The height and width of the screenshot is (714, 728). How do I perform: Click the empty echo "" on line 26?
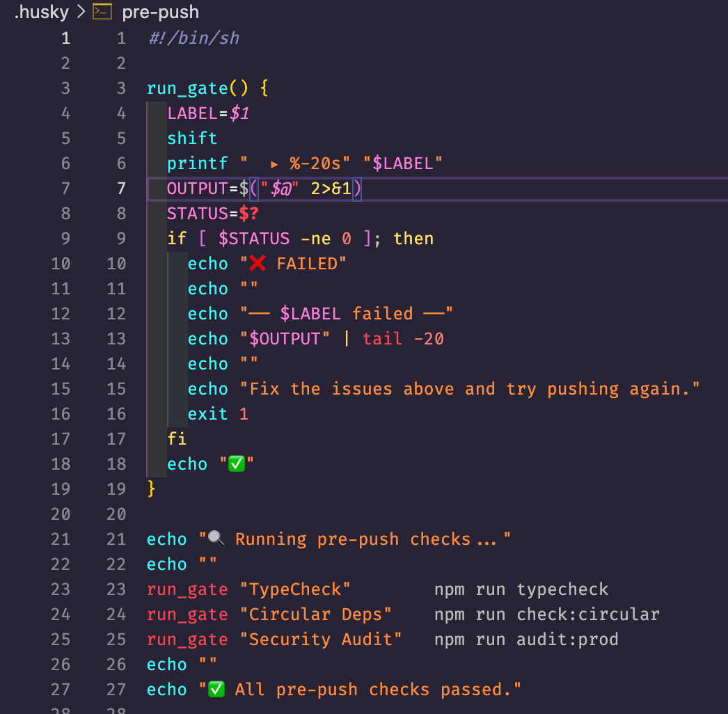click(182, 665)
